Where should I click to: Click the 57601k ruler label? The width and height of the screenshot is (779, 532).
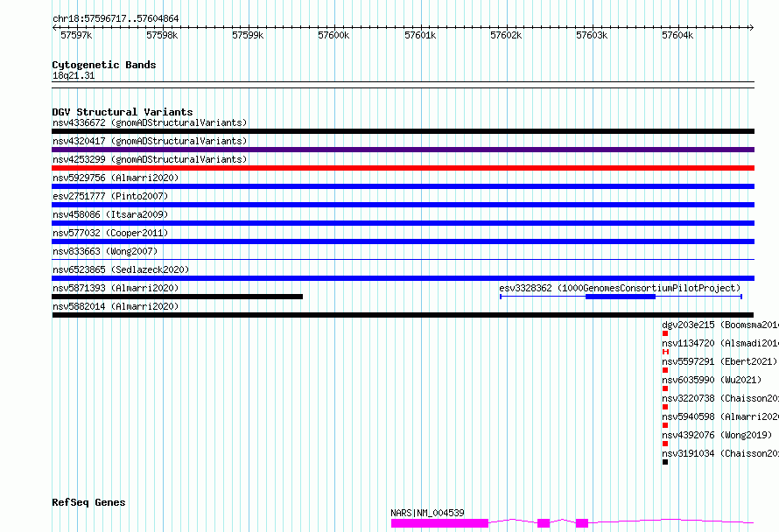point(420,35)
